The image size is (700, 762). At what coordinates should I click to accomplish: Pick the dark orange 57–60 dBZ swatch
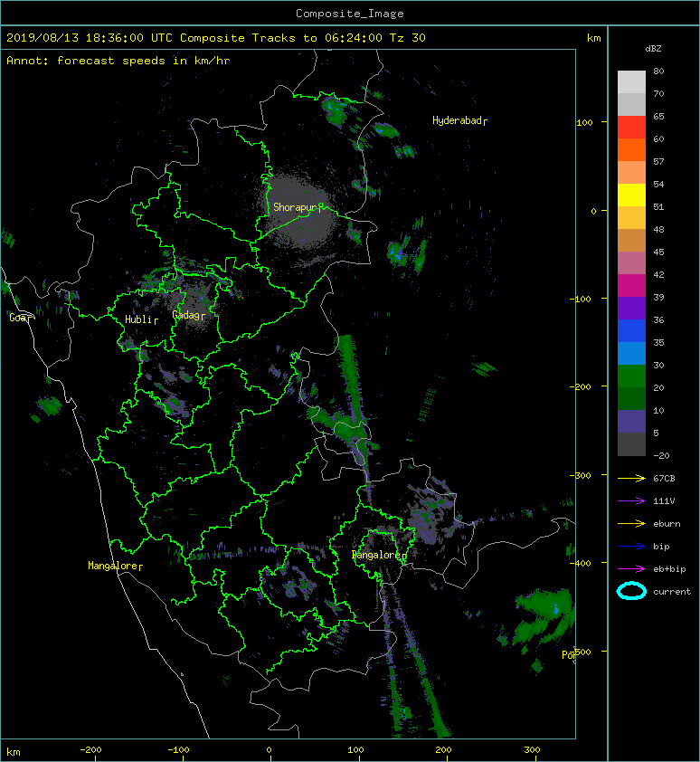[631, 149]
